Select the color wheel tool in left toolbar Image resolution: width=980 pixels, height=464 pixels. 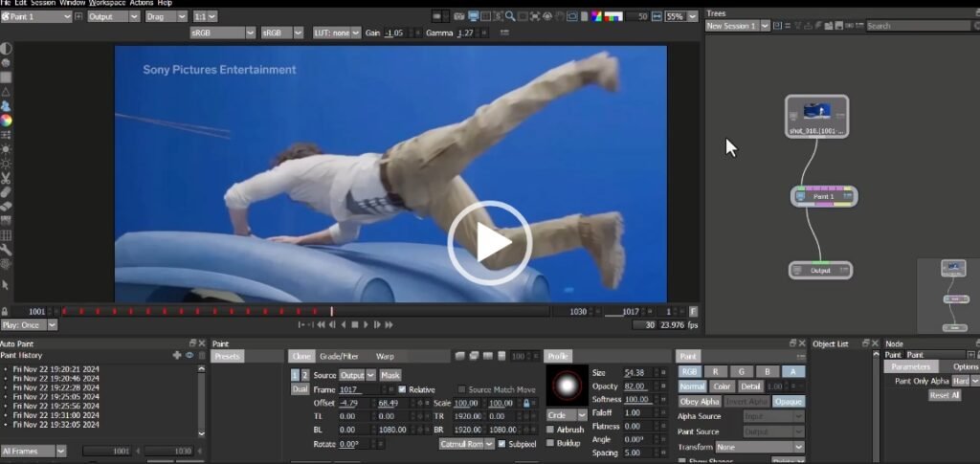click(x=6, y=121)
